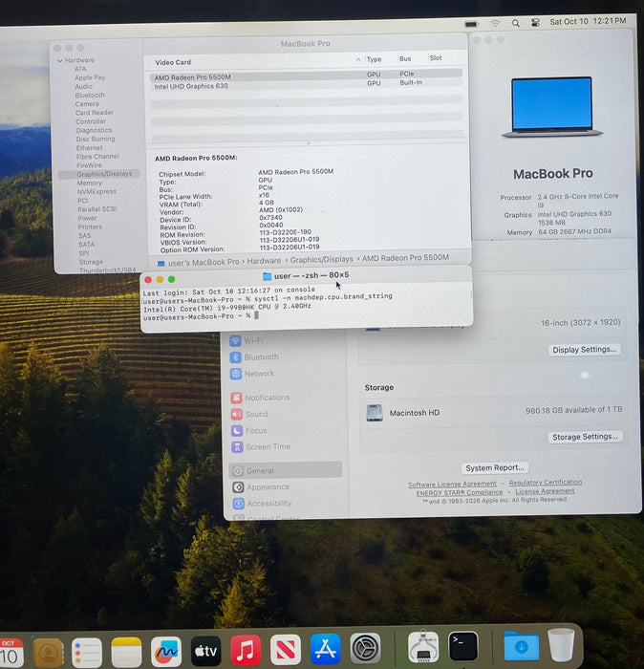Open System Information from the Dock
Screen dimensions: 644x669
[x=423, y=647]
